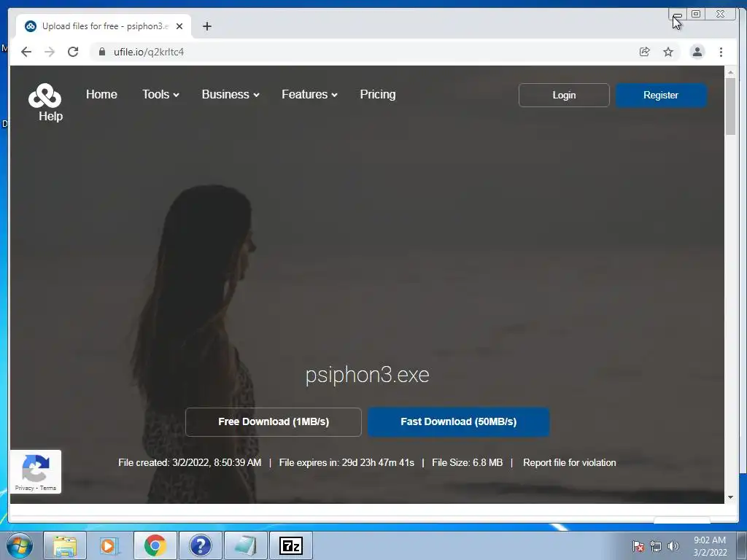Click the File created 3/2/2022 text

[x=190, y=462]
